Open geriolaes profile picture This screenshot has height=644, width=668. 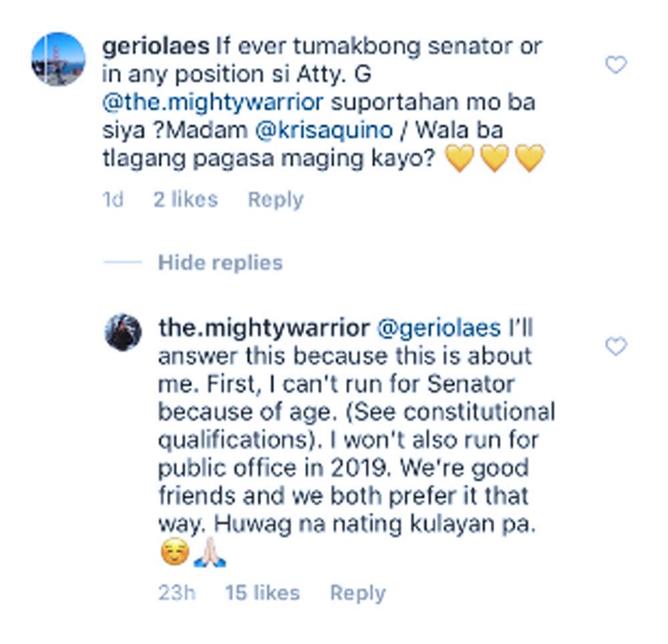pos(58,59)
